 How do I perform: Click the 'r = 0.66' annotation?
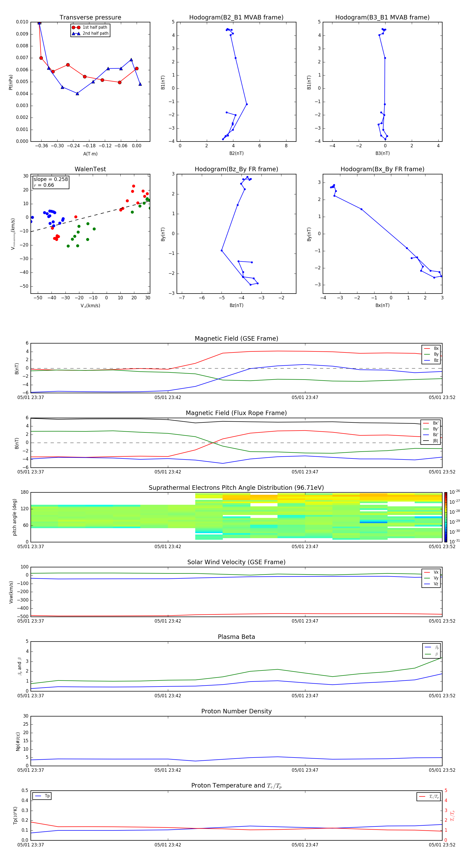click(44, 185)
